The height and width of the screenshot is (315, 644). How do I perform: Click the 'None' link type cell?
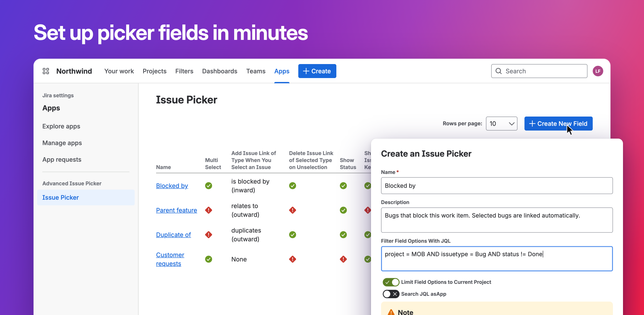[239, 259]
